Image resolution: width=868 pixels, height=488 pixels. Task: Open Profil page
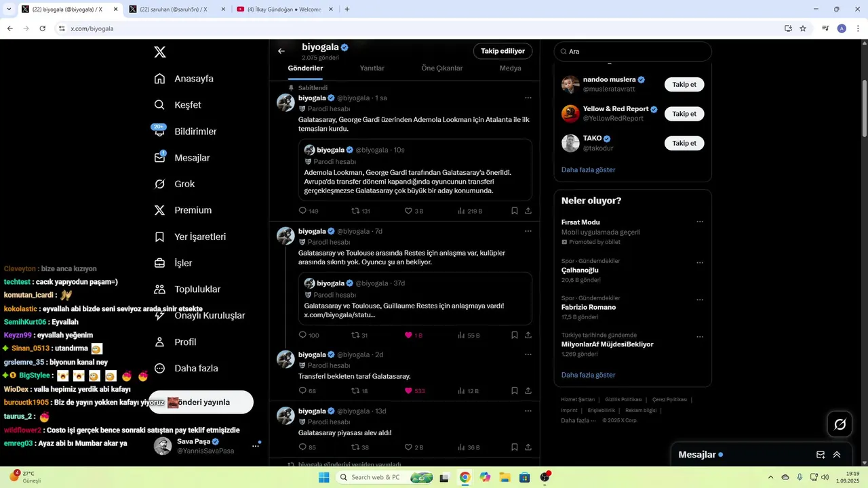[x=175, y=342]
